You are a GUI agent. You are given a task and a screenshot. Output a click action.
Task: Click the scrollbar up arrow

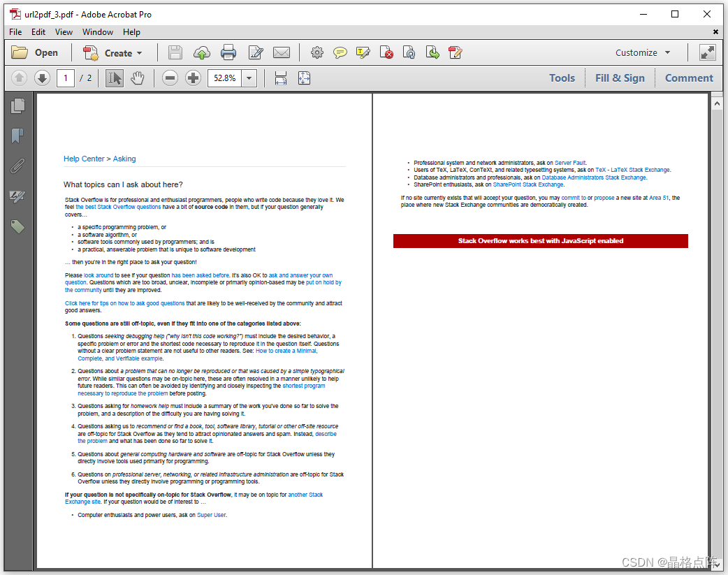tap(717, 104)
